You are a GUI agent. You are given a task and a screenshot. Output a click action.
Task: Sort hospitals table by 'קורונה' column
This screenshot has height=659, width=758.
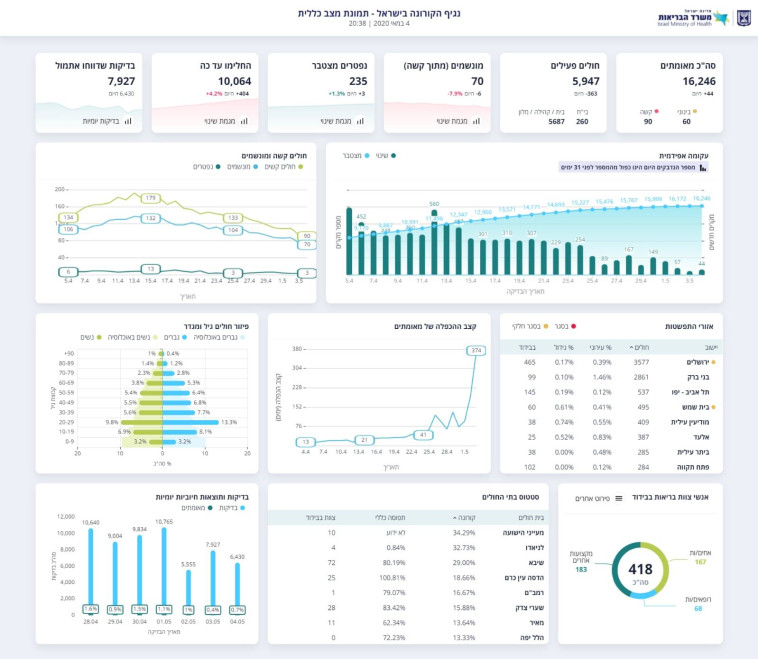tap(456, 517)
